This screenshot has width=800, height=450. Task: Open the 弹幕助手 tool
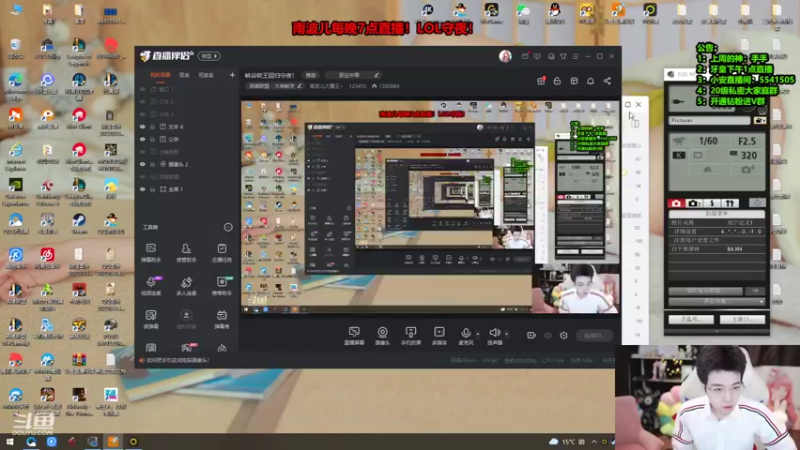[x=151, y=252]
